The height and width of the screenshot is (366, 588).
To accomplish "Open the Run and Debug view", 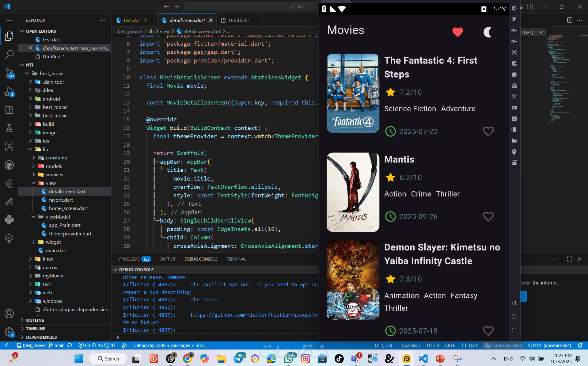I will coord(9,91).
